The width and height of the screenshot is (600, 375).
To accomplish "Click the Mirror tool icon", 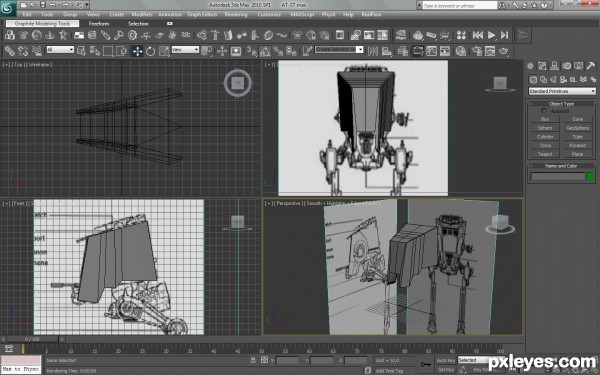I will [373, 51].
